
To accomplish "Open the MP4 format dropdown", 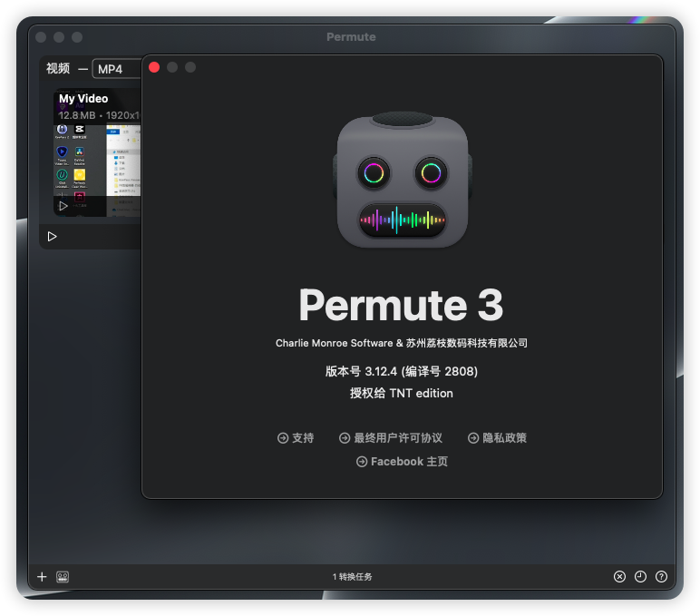I will coord(117,69).
